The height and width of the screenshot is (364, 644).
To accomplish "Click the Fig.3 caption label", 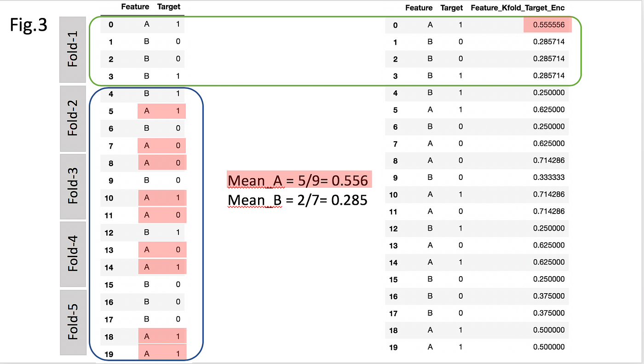I will tap(29, 26).
